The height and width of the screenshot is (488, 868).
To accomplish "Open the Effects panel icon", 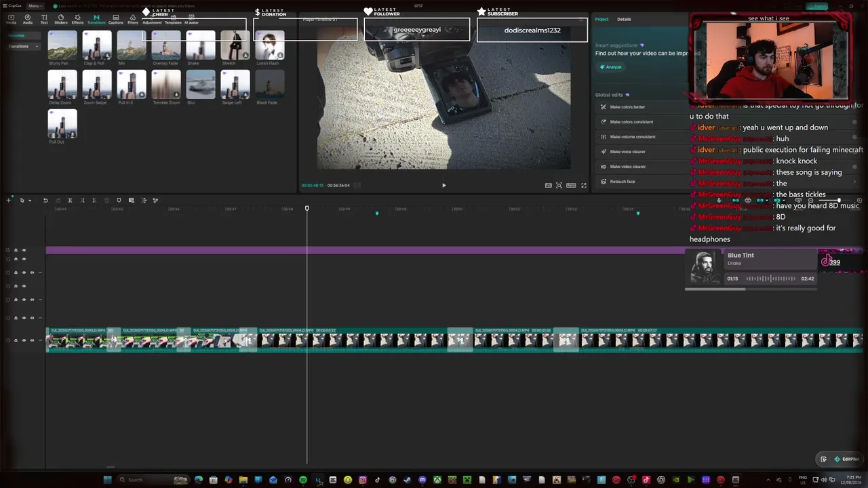I will (77, 19).
